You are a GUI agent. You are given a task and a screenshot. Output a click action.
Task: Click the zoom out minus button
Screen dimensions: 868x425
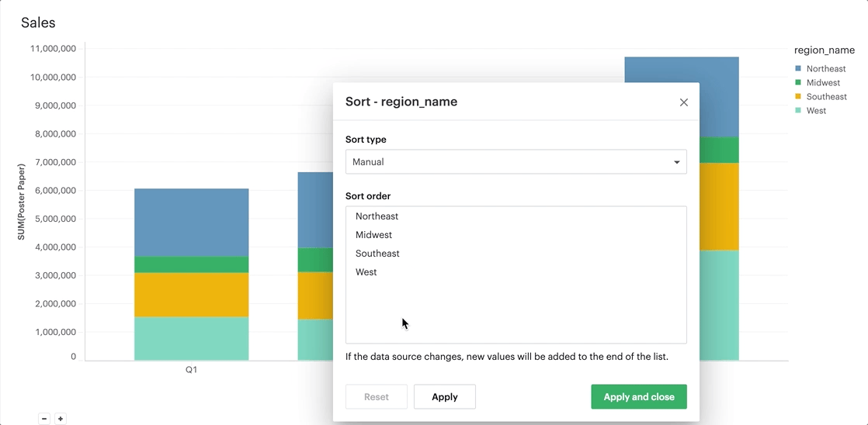coord(44,419)
